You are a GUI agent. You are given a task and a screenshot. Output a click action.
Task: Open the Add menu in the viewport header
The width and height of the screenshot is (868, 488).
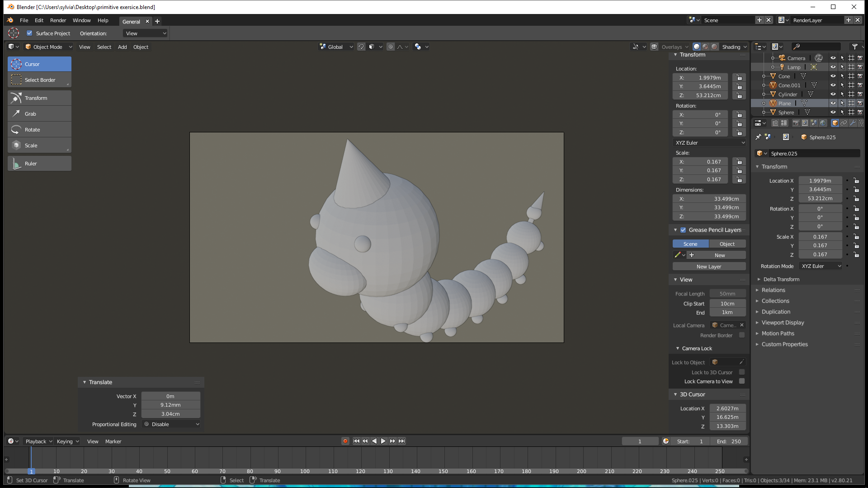122,47
